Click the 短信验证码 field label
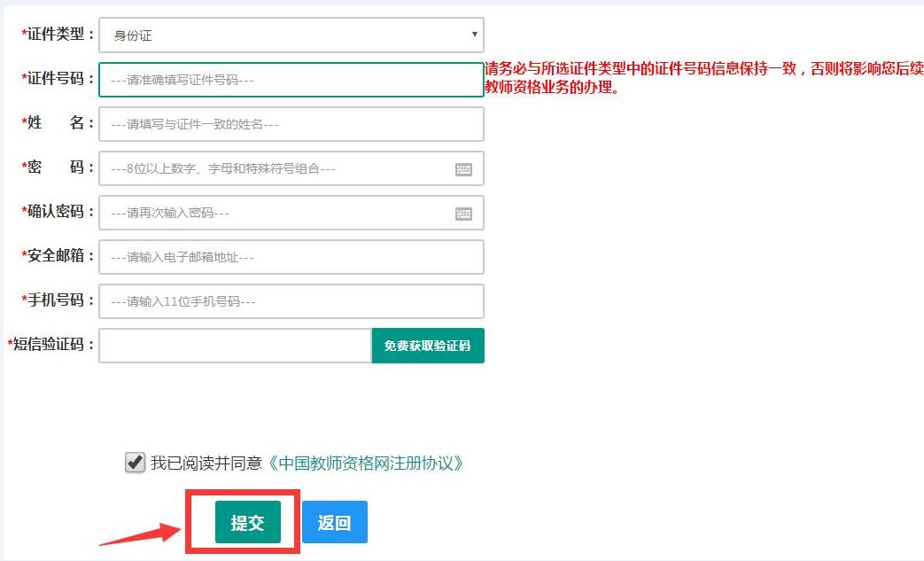This screenshot has width=924, height=561. click(50, 344)
